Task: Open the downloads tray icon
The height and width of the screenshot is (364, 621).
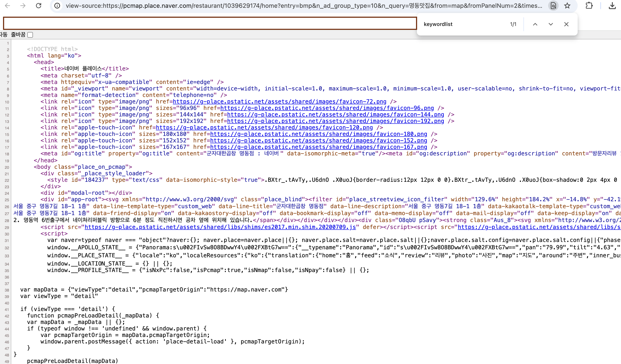Action: point(612,5)
